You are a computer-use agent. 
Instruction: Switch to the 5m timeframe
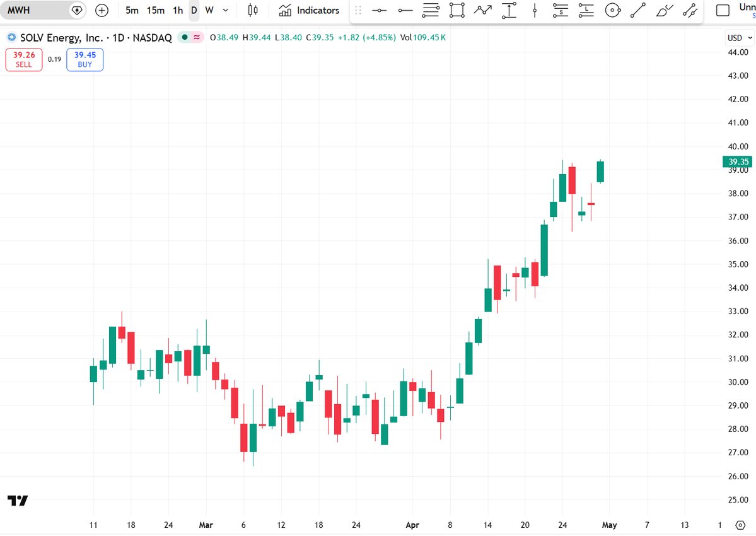tap(132, 10)
